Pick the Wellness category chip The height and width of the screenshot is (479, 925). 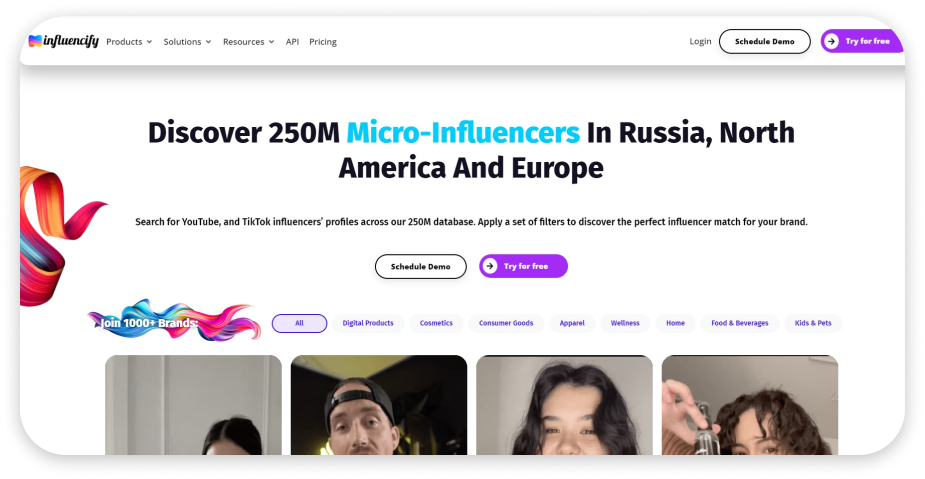625,323
